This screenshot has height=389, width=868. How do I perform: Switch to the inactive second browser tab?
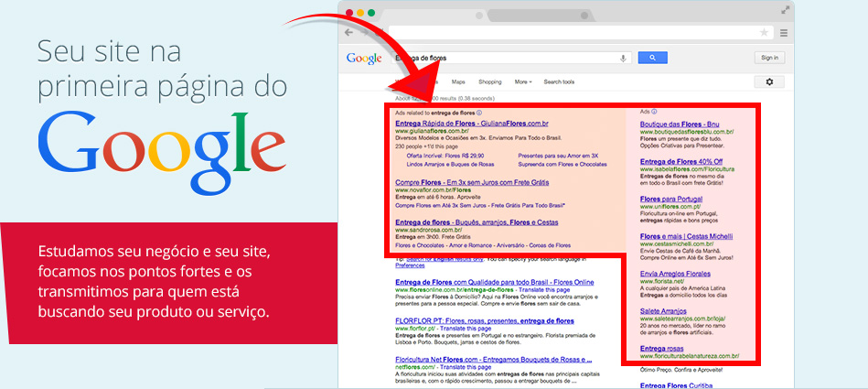click(540, 16)
